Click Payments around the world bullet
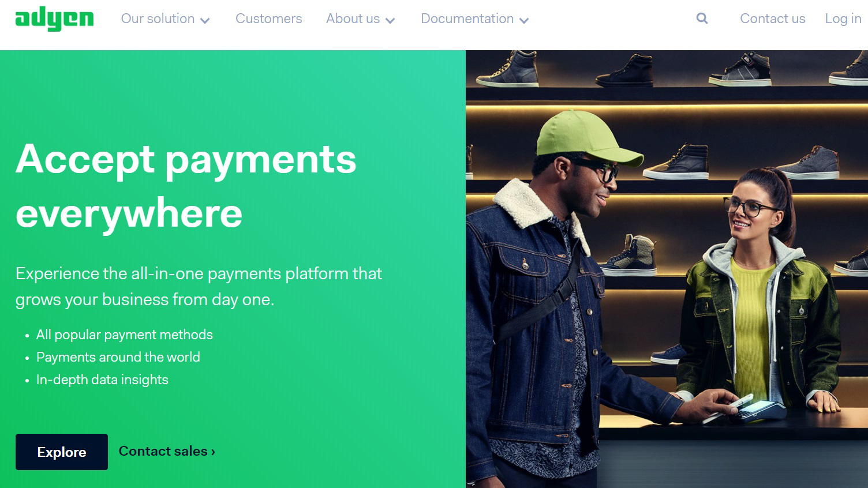This screenshot has height=488, width=868. click(118, 357)
